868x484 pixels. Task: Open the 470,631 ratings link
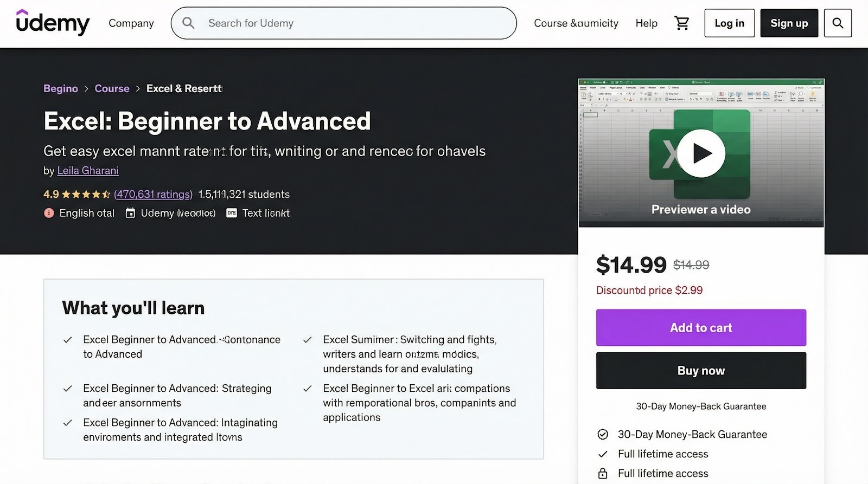pyautogui.click(x=153, y=194)
